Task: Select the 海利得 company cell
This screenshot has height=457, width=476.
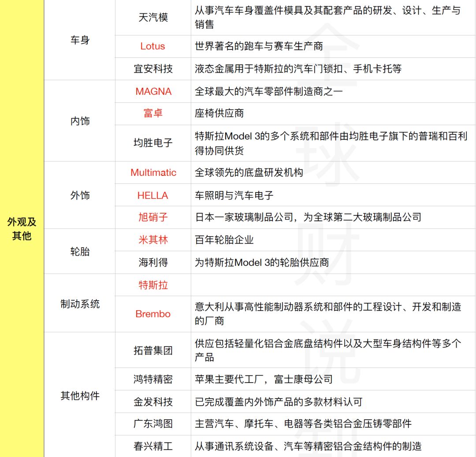Action: 153,263
